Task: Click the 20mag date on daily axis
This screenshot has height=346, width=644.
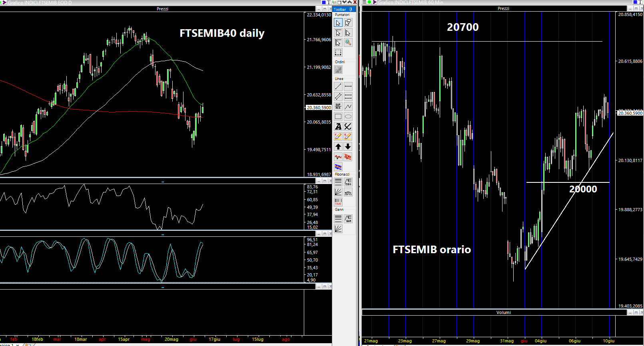Action: pyautogui.click(x=171, y=339)
